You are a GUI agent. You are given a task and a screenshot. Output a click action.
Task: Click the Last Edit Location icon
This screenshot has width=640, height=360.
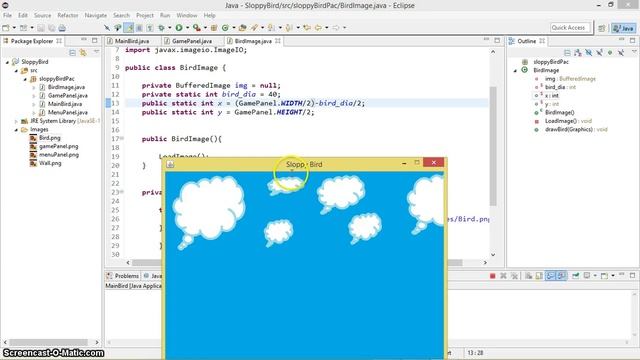click(307, 28)
